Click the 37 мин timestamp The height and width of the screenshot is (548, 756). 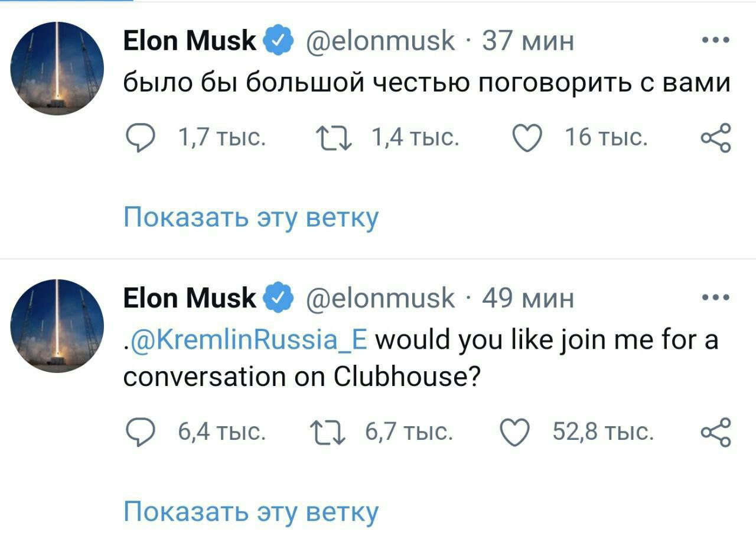[x=527, y=41]
